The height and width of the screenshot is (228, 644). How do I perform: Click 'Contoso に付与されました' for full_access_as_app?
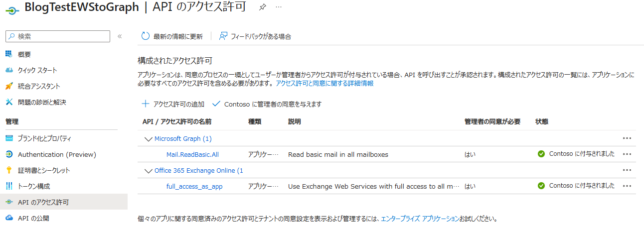tap(582, 186)
